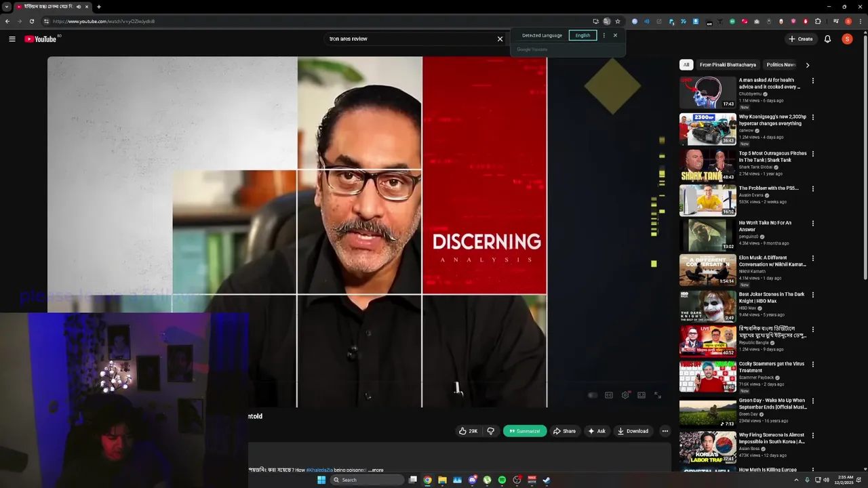Viewport: 868px width, 488px height.
Task: Toggle the autoplay switch in player
Action: click(x=593, y=395)
